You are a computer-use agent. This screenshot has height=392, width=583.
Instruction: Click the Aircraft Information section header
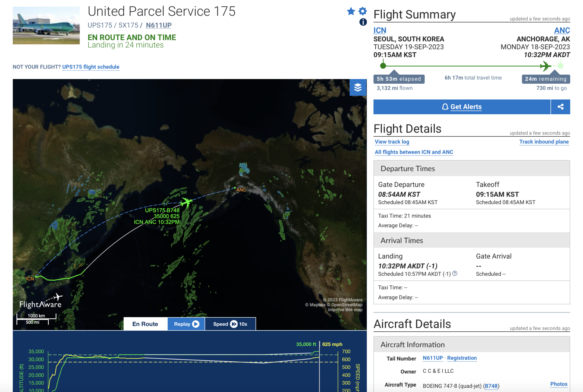[x=472, y=344]
